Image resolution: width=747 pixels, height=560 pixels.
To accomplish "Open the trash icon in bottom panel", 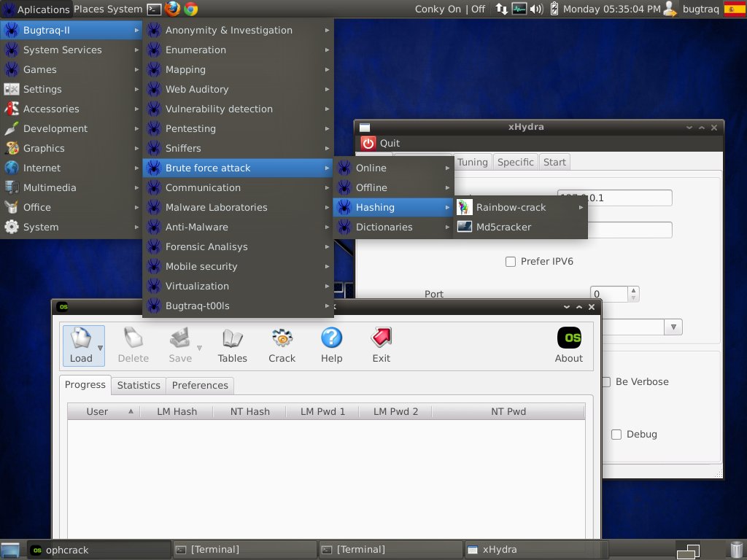I will pyautogui.click(x=737, y=550).
